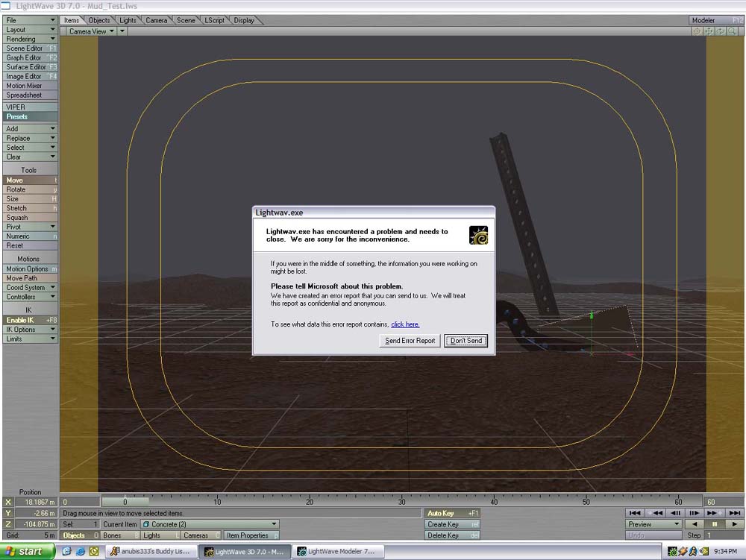Open the Graph Editor
The width and height of the screenshot is (746, 560).
point(30,57)
